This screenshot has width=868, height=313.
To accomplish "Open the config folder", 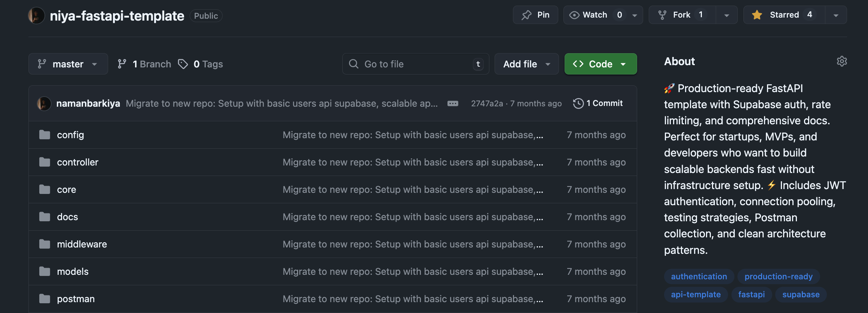I will click(70, 135).
